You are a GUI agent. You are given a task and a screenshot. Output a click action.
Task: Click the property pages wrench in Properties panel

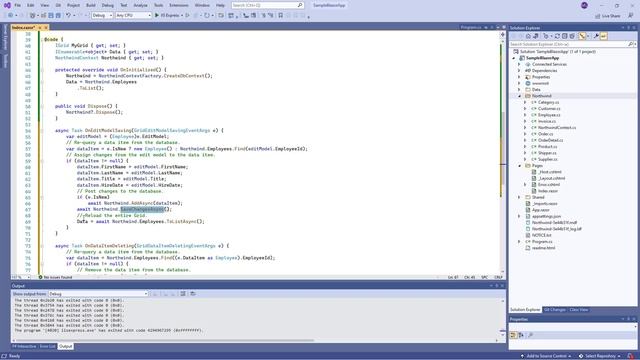coord(531,335)
